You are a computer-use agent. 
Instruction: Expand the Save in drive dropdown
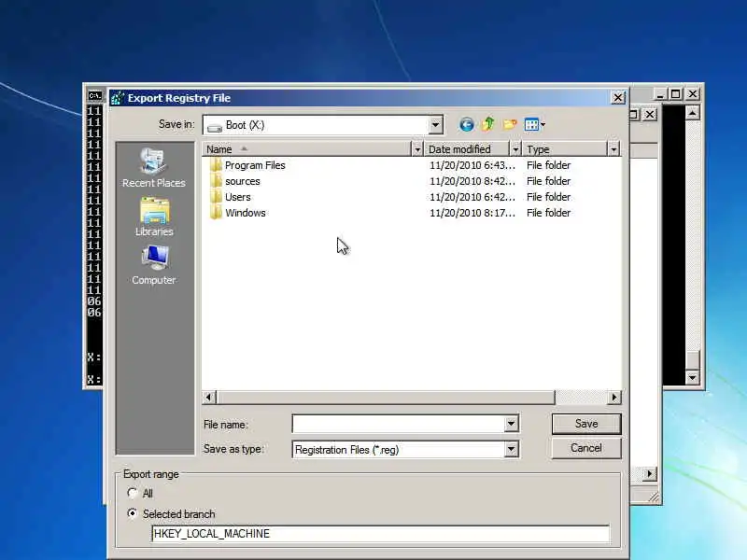tap(435, 125)
